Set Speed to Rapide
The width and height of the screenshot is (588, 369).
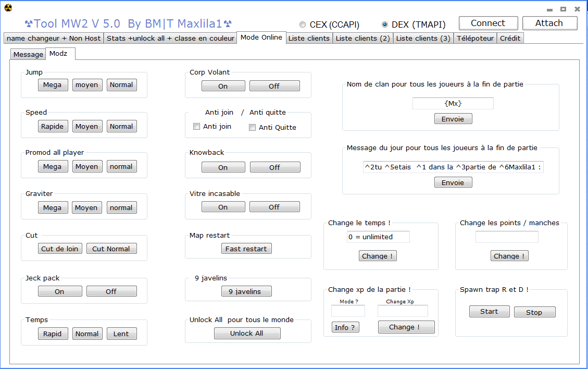(x=53, y=127)
